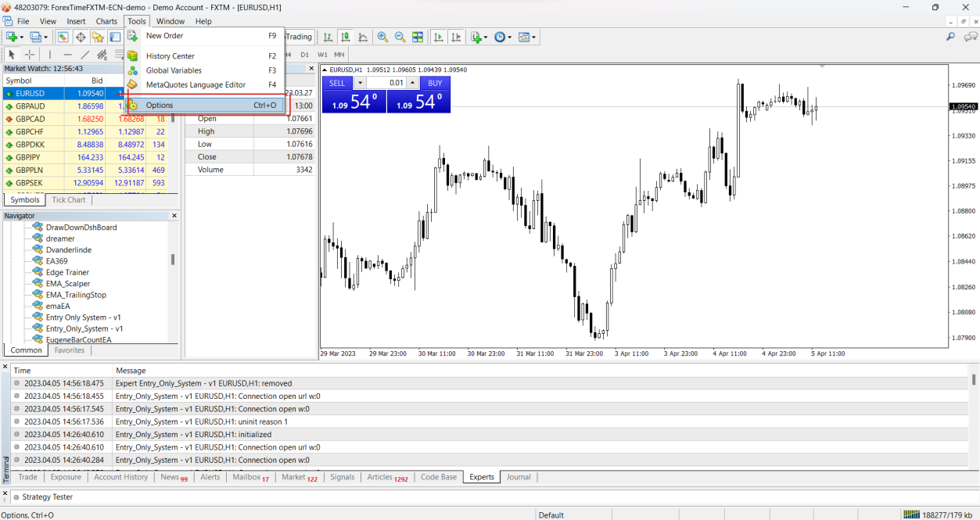
Task: Open the timeframes dropdown on the toolbar
Action: (508, 37)
